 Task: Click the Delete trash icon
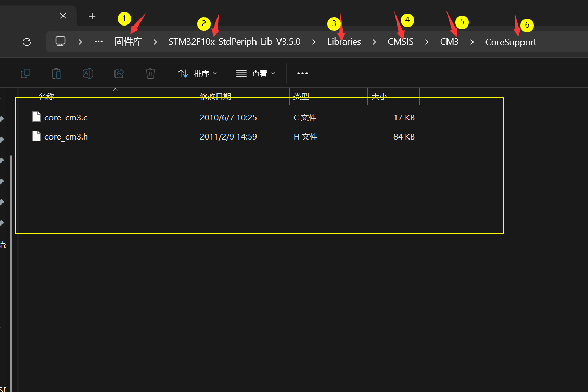point(150,73)
